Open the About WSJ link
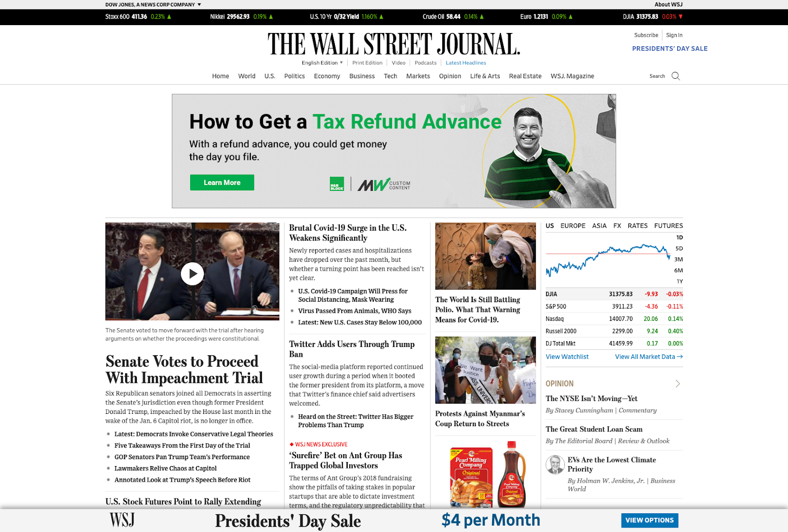This screenshot has width=788, height=532. [x=668, y=4]
